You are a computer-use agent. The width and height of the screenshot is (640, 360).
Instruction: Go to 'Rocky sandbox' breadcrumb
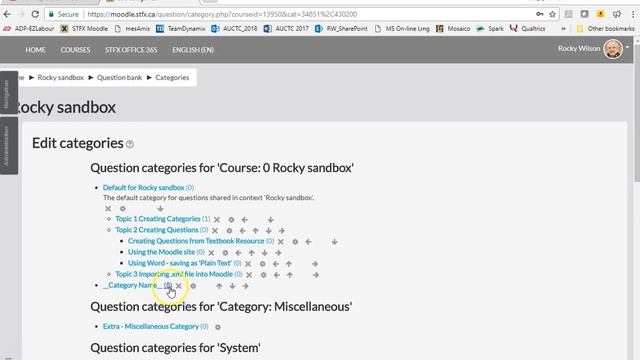point(60,78)
